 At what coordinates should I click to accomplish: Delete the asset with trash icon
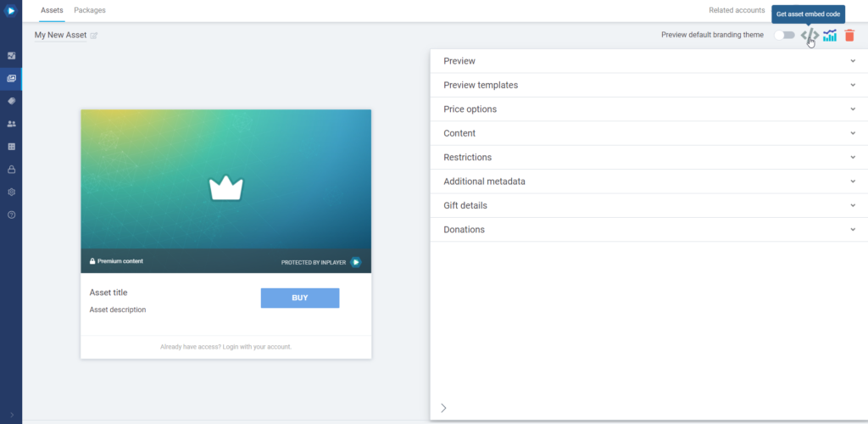pos(849,36)
